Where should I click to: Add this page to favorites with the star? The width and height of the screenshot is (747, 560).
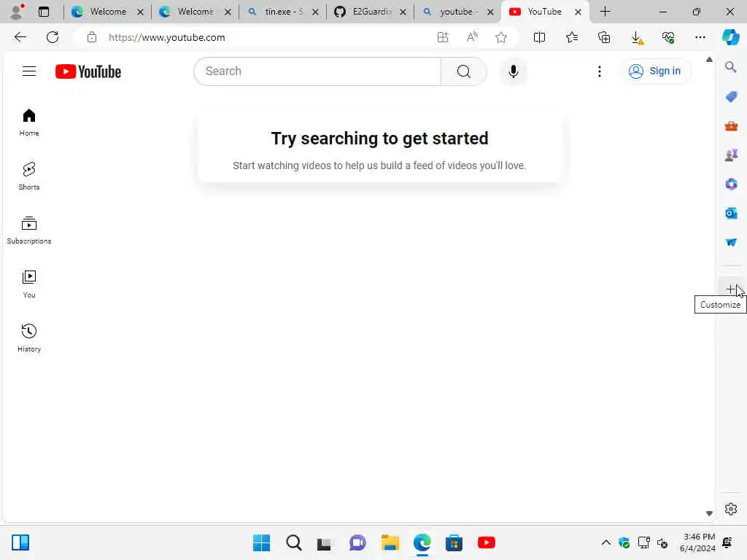[500, 38]
